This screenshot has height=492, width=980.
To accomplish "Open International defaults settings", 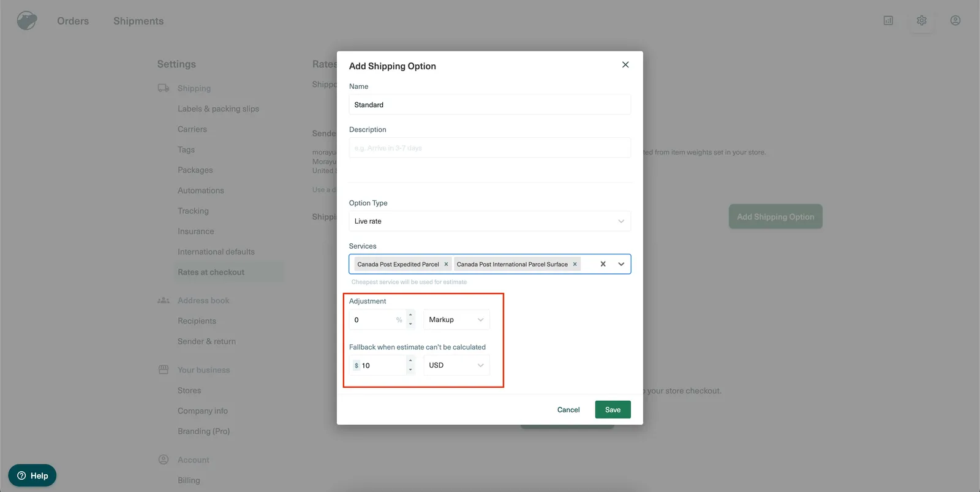I will [x=216, y=252].
